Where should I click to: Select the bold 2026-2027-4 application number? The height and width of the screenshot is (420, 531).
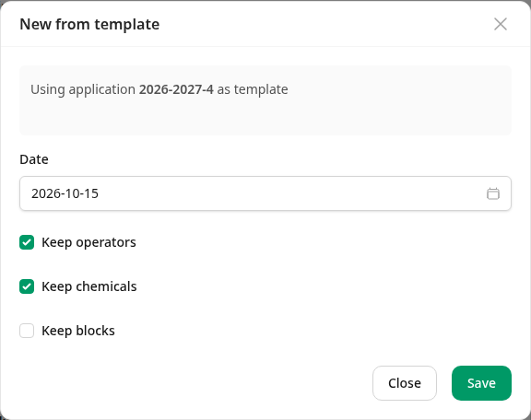click(176, 89)
